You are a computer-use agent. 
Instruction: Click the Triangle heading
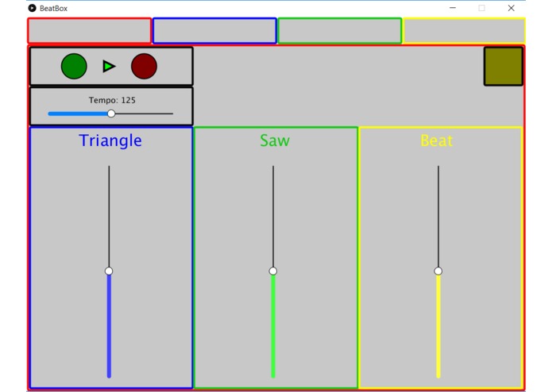pyautogui.click(x=110, y=140)
